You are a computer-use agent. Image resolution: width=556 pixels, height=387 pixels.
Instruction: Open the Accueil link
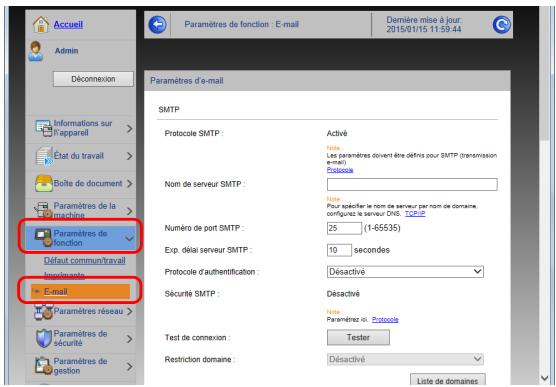68,24
